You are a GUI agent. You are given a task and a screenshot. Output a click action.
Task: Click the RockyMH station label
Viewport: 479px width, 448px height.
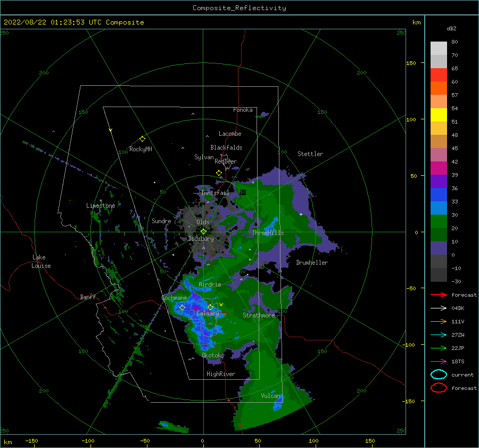tap(141, 149)
